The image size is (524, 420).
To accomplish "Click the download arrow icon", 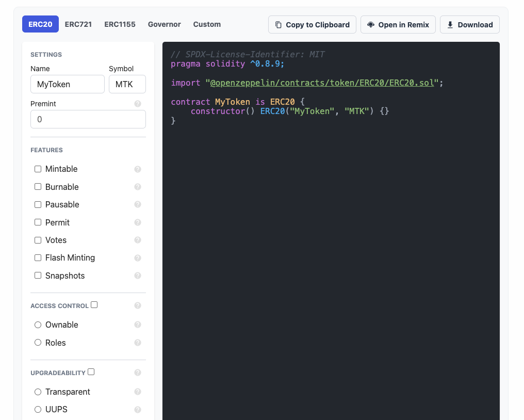I will tap(450, 25).
